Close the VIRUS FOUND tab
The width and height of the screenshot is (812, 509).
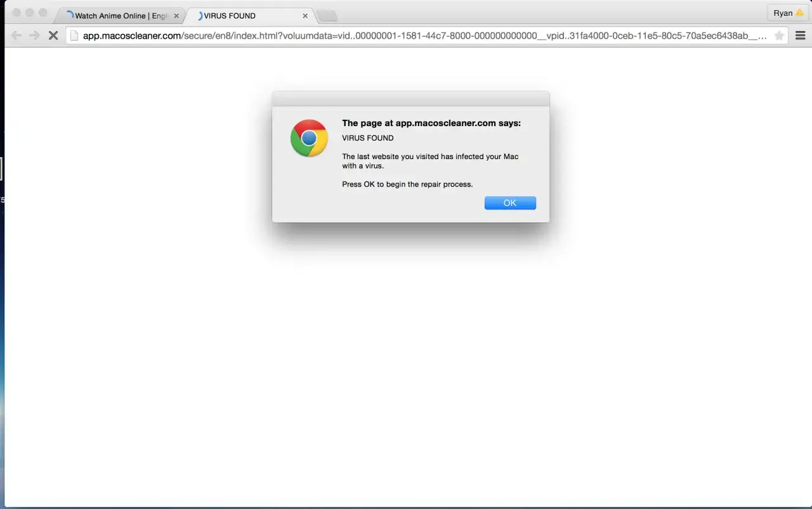[x=305, y=16]
